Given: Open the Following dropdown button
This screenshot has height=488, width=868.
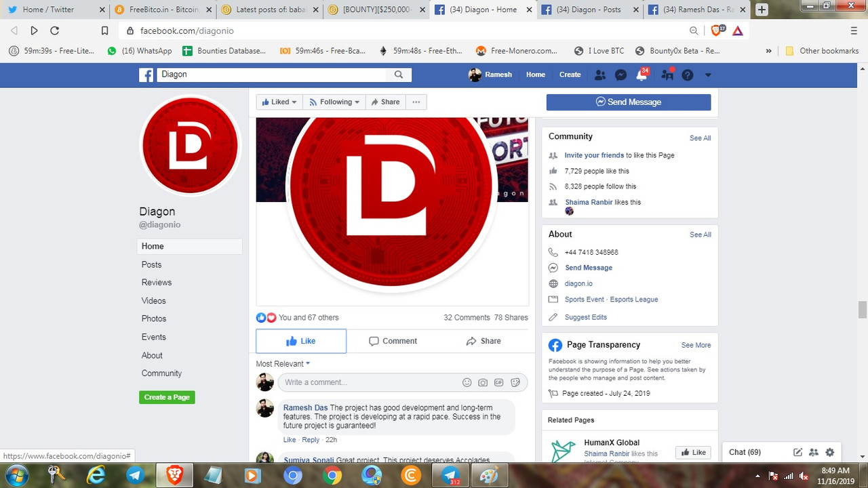Looking at the screenshot, I should click(x=334, y=102).
